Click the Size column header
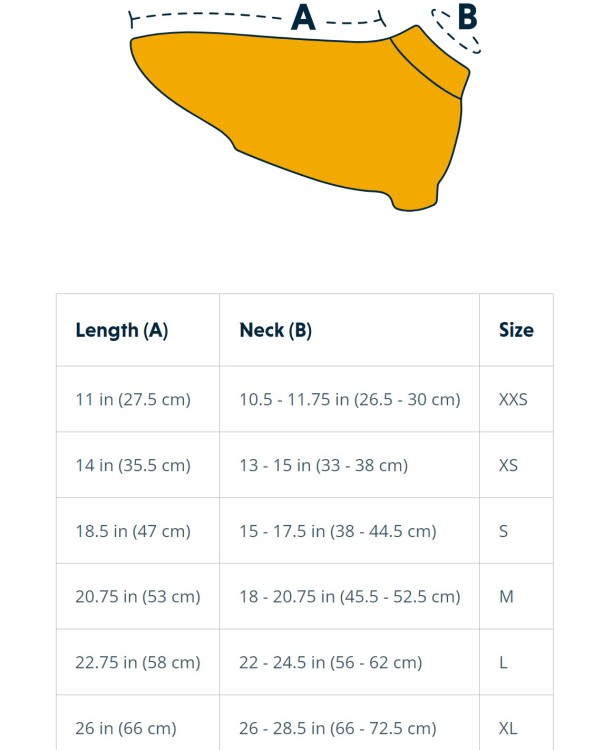Image resolution: width=613 pixels, height=750 pixels. click(x=516, y=330)
